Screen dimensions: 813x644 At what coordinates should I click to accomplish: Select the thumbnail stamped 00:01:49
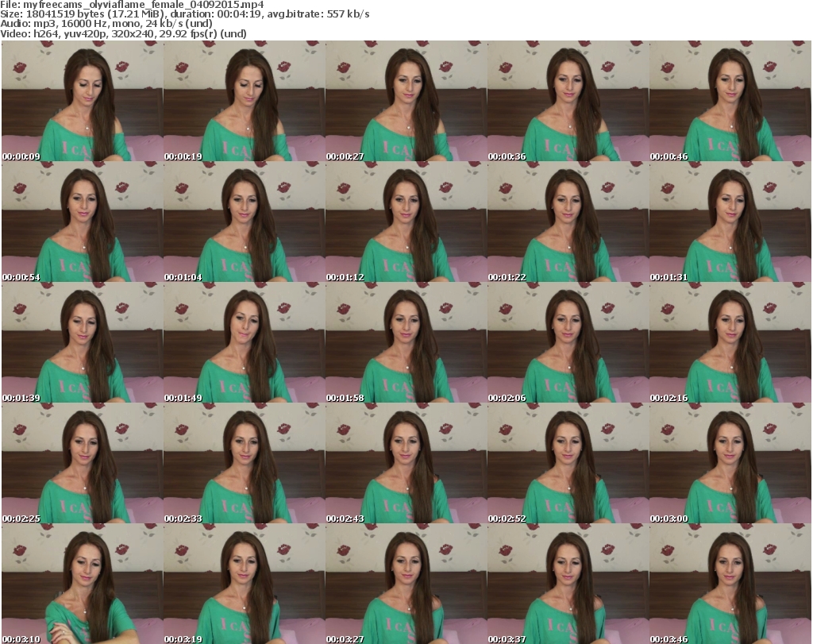[245, 343]
